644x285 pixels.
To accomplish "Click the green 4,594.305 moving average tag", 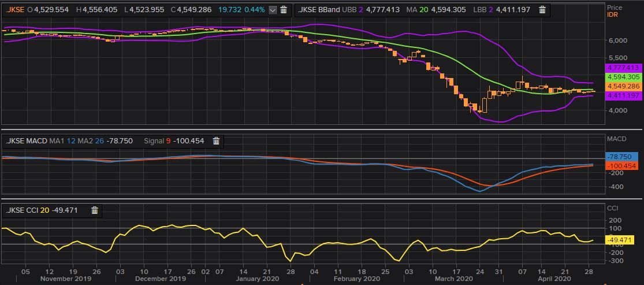I will 621,77.
